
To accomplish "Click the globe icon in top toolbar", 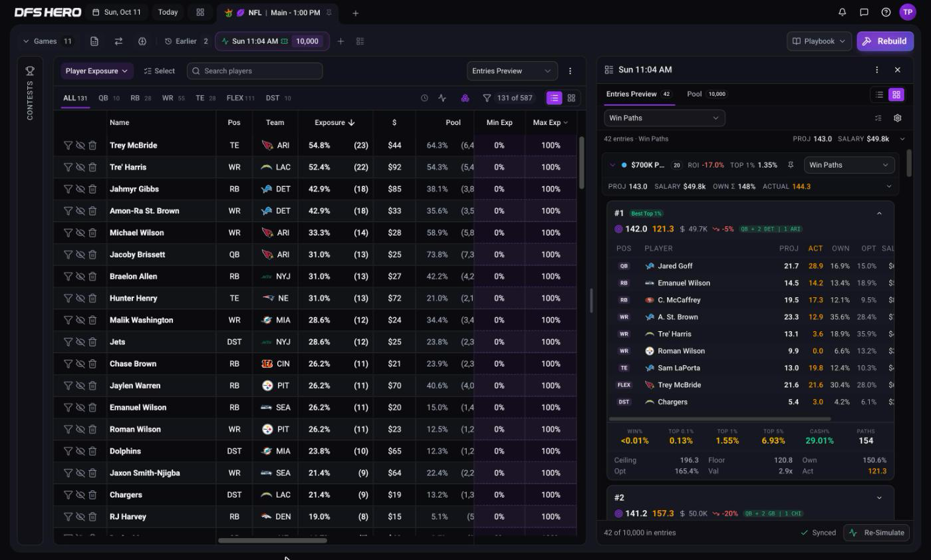I will click(142, 41).
